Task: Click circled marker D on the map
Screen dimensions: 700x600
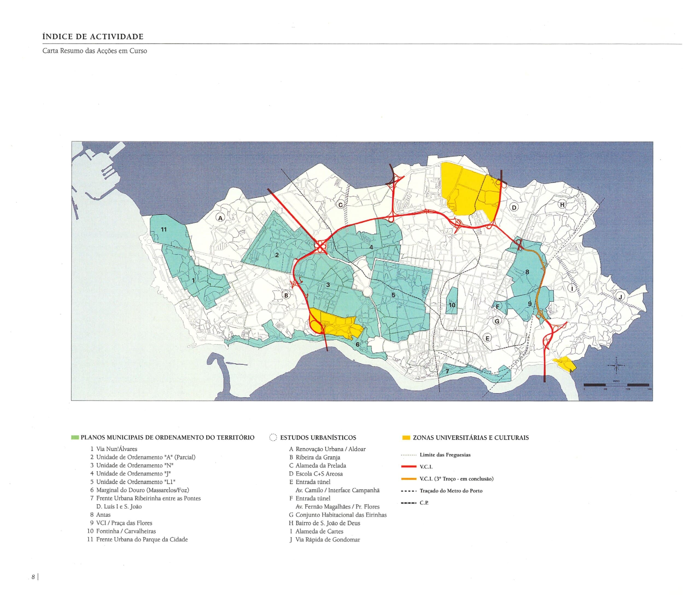Action: pyautogui.click(x=514, y=208)
